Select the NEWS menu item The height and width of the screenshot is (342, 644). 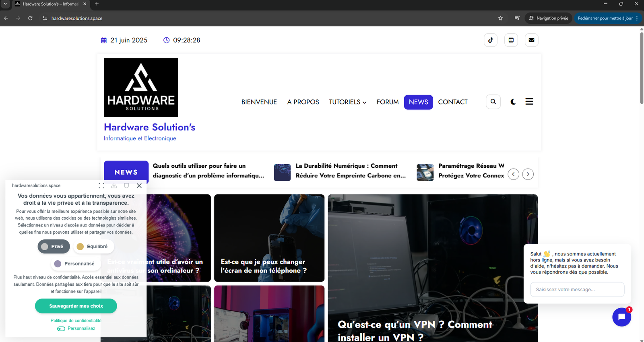[419, 102]
